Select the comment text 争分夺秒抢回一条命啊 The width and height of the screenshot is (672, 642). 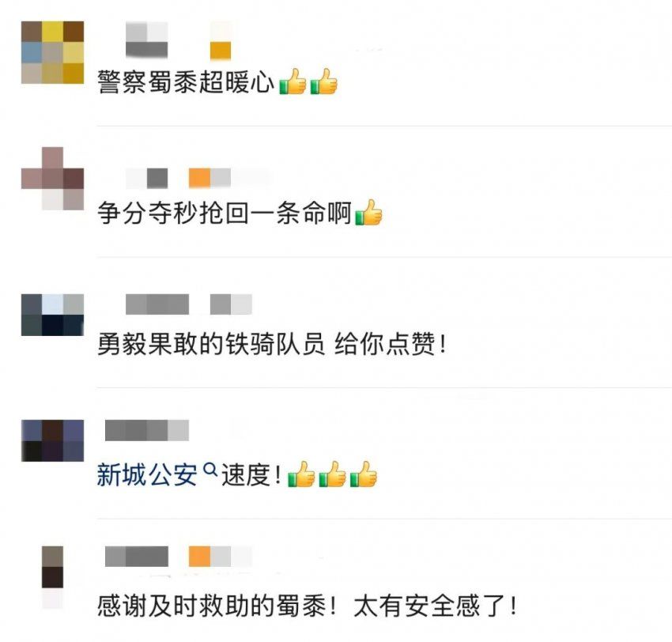(x=225, y=213)
